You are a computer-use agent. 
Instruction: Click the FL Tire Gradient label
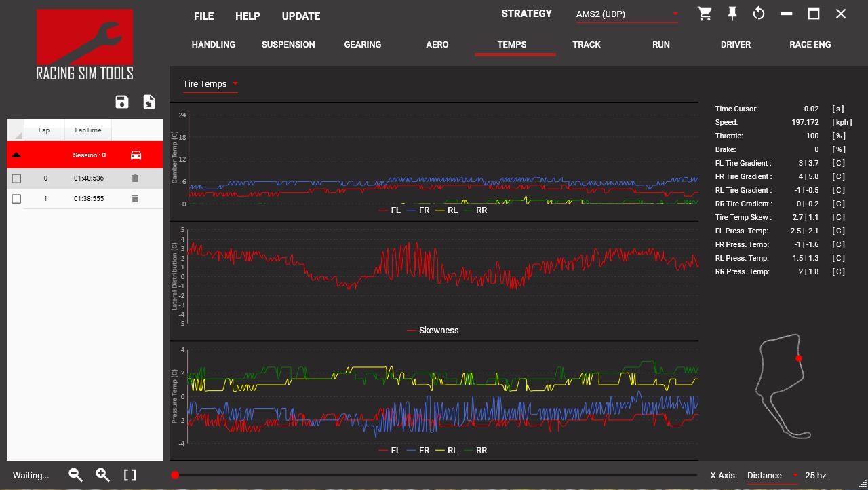743,163
